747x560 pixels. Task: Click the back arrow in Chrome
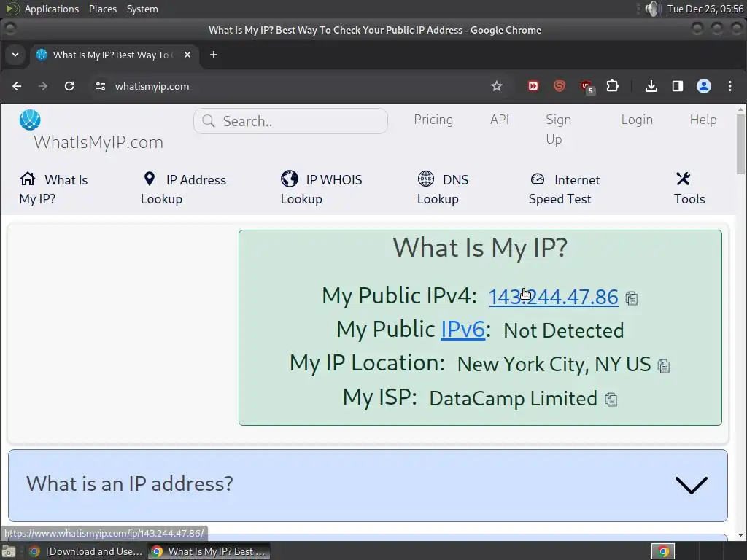coord(17,86)
